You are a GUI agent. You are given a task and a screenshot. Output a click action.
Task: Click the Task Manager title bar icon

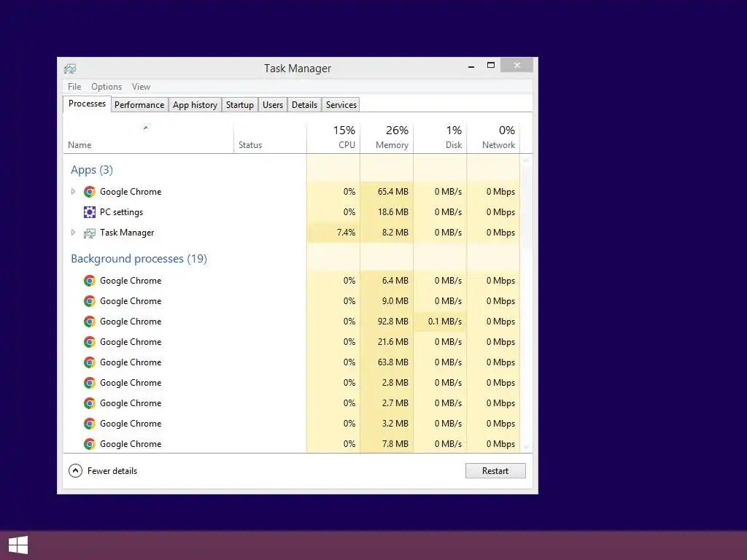70,69
